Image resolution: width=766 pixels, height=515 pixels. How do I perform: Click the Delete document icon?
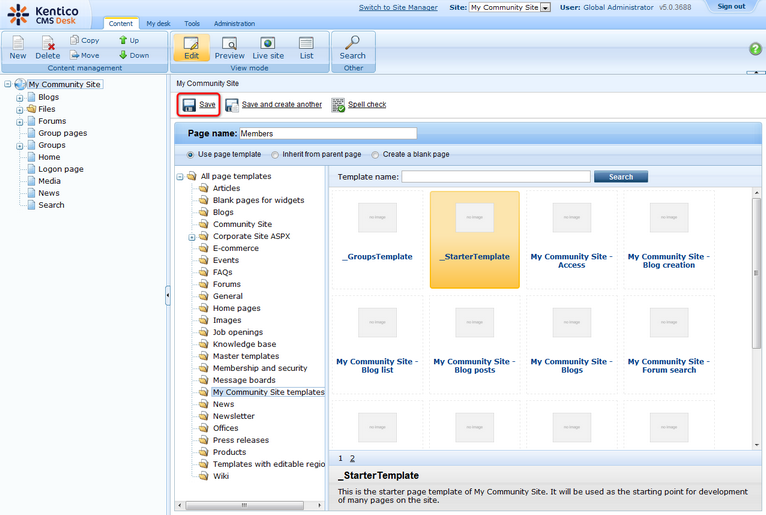48,47
